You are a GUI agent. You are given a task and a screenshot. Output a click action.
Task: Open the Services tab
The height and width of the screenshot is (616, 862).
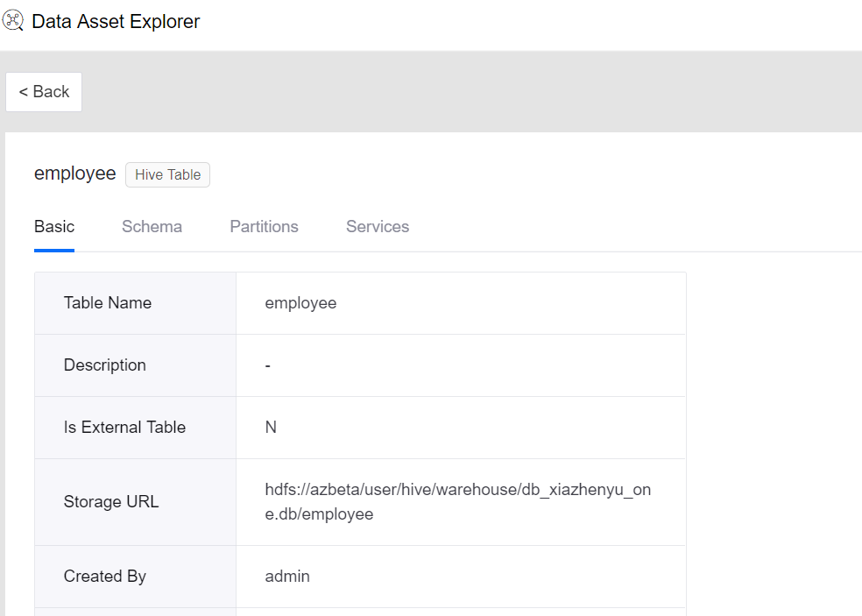point(378,227)
